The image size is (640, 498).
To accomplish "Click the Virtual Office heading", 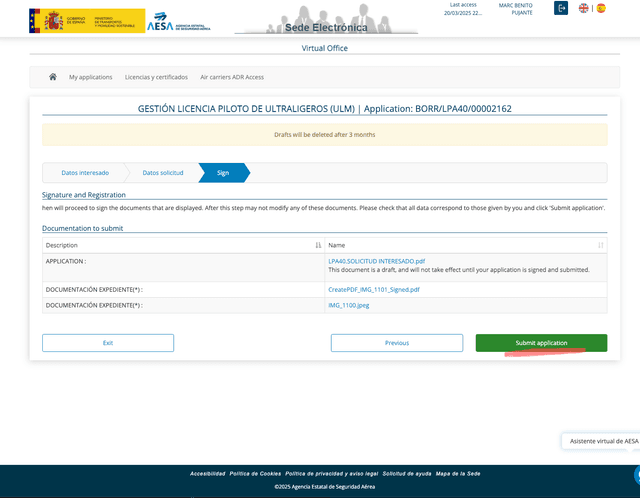I will 324,48.
